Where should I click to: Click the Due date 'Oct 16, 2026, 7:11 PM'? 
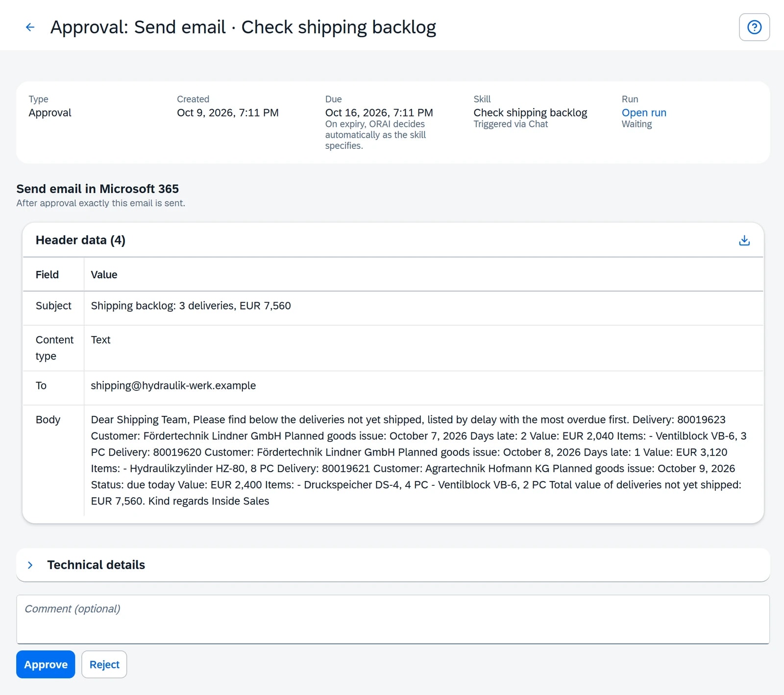pyautogui.click(x=379, y=113)
